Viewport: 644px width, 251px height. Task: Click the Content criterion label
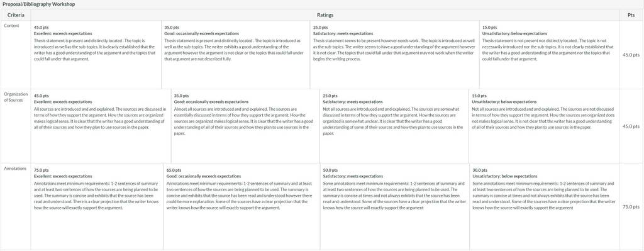(11, 26)
